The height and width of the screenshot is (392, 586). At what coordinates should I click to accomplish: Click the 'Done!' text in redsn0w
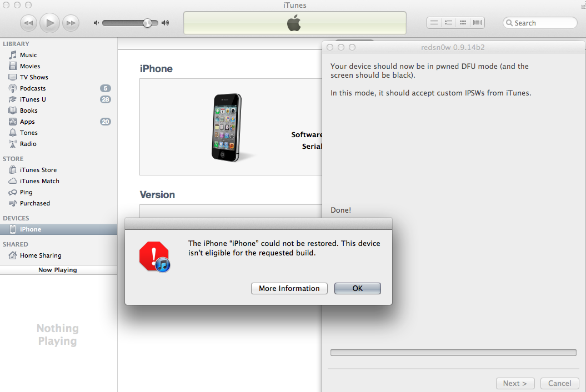[340, 210]
